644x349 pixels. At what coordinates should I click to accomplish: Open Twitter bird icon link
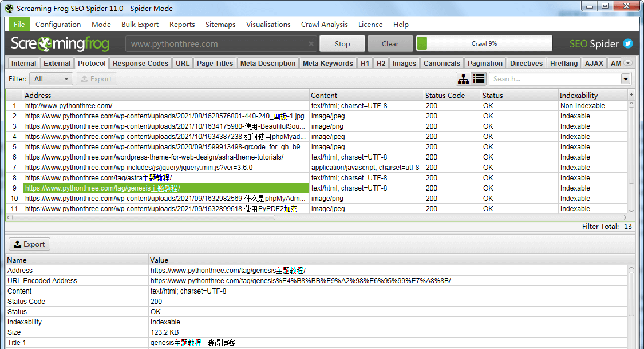(x=628, y=43)
